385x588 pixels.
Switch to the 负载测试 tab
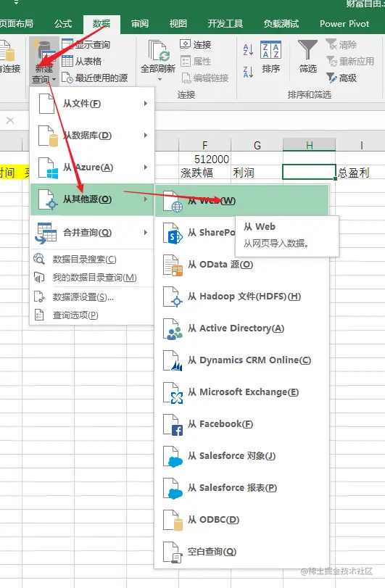281,24
